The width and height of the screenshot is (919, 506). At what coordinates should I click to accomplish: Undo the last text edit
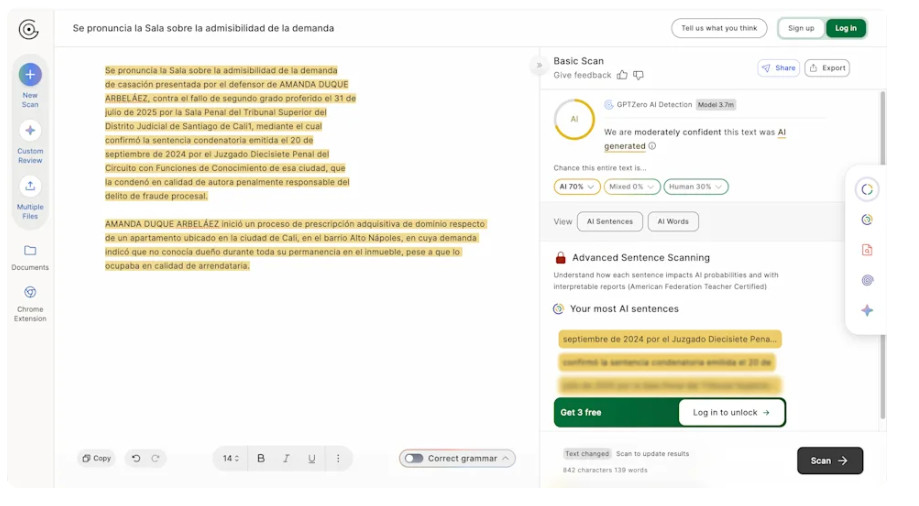tap(136, 458)
